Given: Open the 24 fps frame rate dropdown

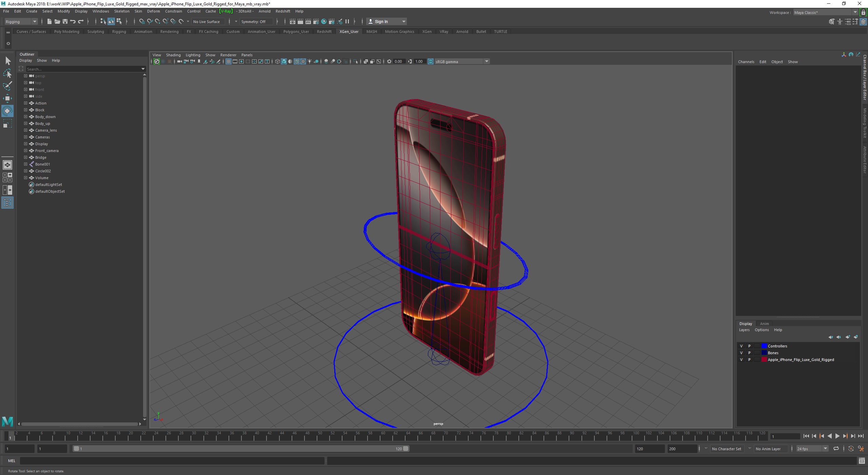Looking at the screenshot, I should 812,449.
